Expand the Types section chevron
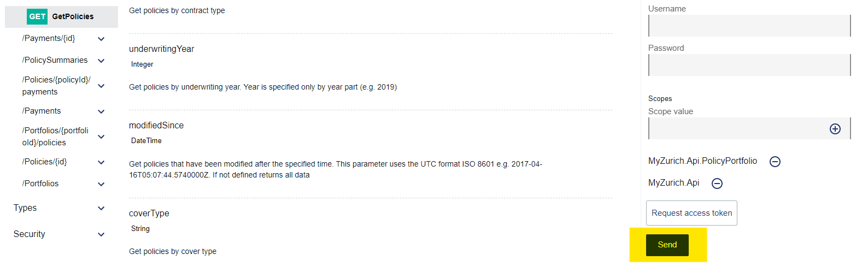868x272 pixels. click(x=101, y=208)
